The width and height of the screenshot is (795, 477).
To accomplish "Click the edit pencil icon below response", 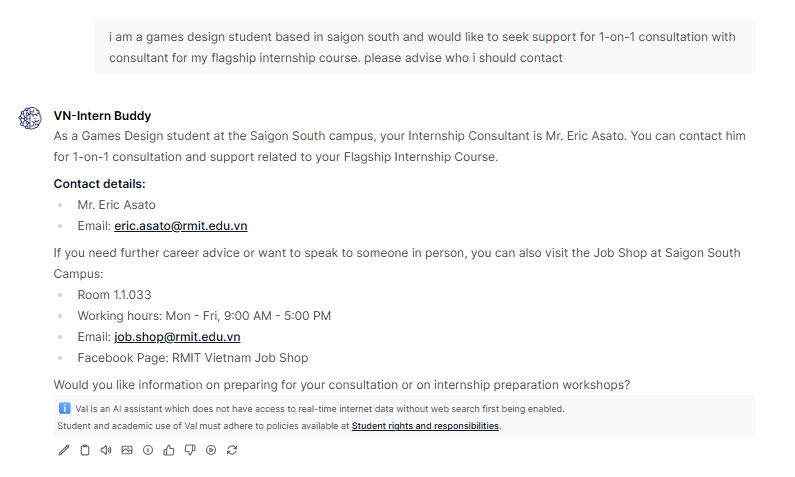I will point(64,450).
